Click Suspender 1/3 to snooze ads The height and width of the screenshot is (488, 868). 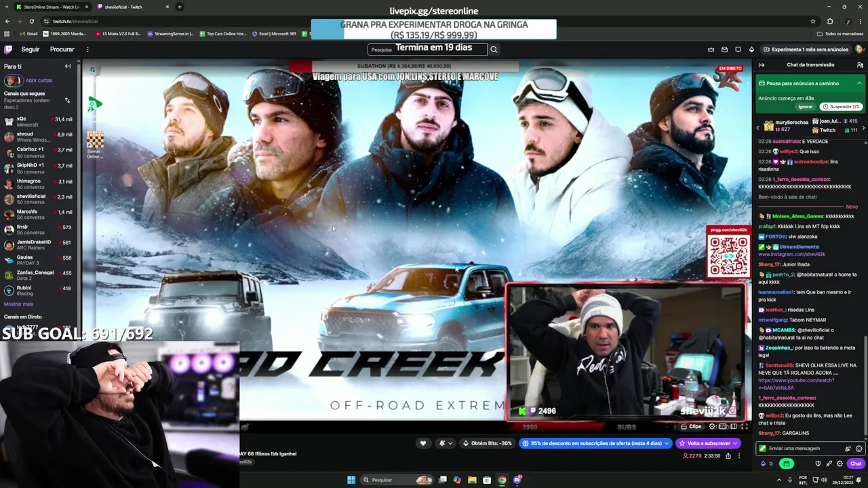tap(841, 107)
